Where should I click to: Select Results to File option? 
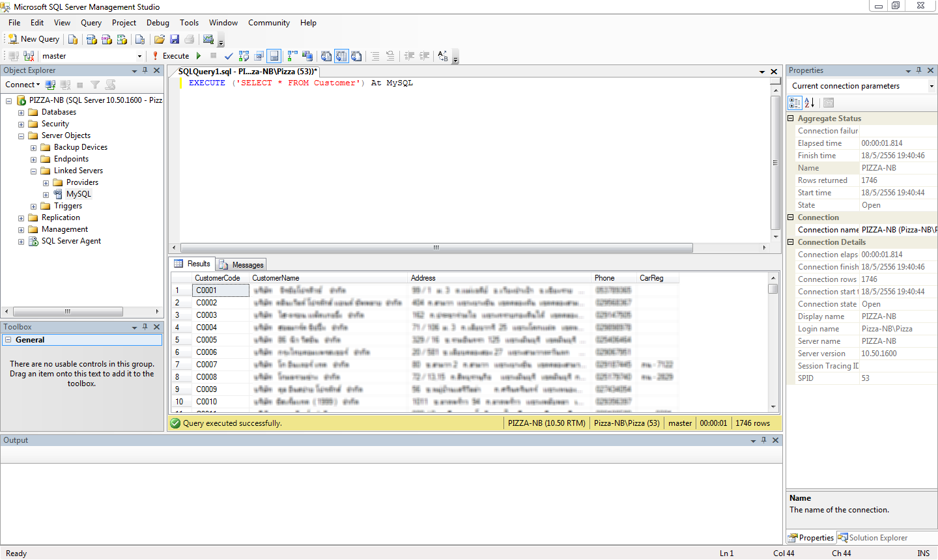point(356,56)
